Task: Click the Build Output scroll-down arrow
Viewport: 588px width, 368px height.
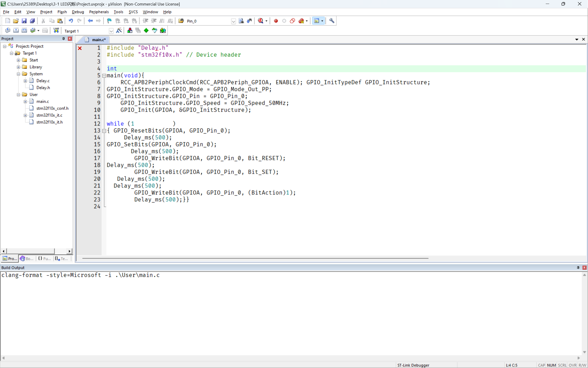Action: tap(584, 352)
